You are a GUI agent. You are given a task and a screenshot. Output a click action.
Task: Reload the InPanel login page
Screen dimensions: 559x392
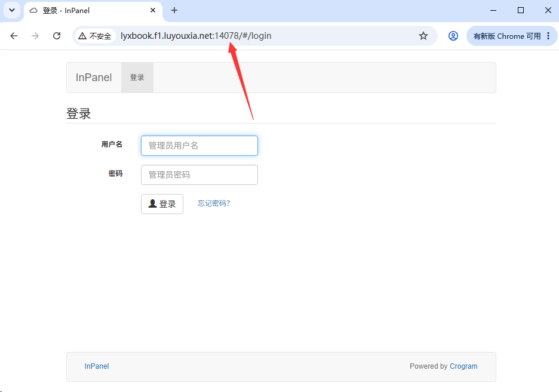57,36
